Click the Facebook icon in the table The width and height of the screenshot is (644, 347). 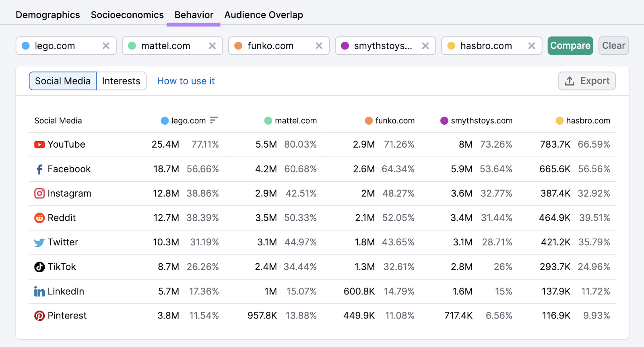(39, 169)
